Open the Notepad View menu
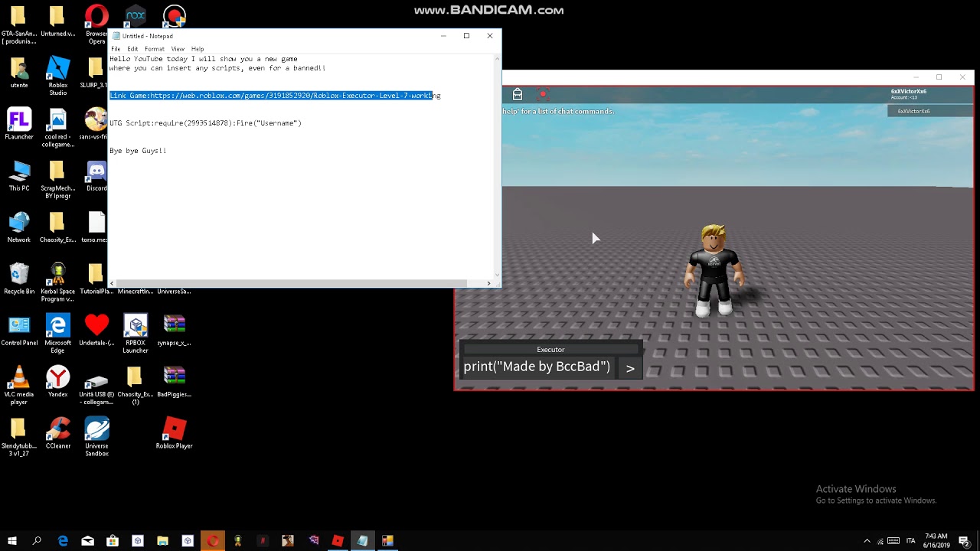The image size is (980, 551). tap(178, 49)
